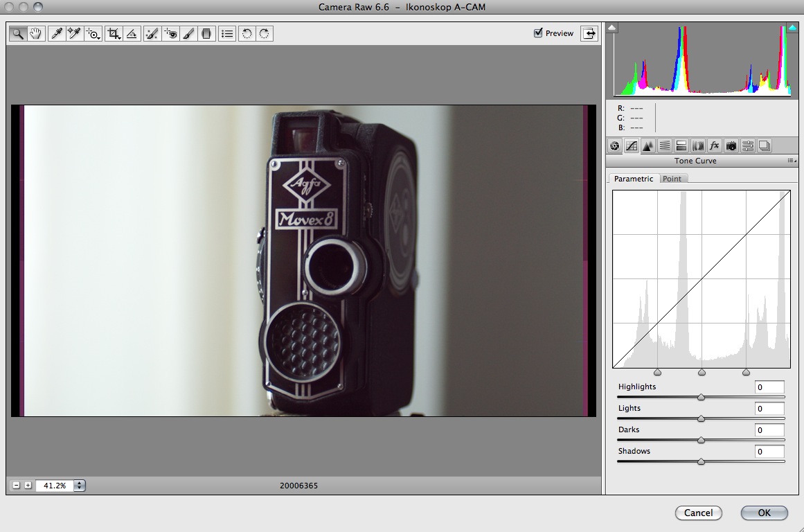Open the Detail sharpening panel
The image size is (804, 532).
648,146
